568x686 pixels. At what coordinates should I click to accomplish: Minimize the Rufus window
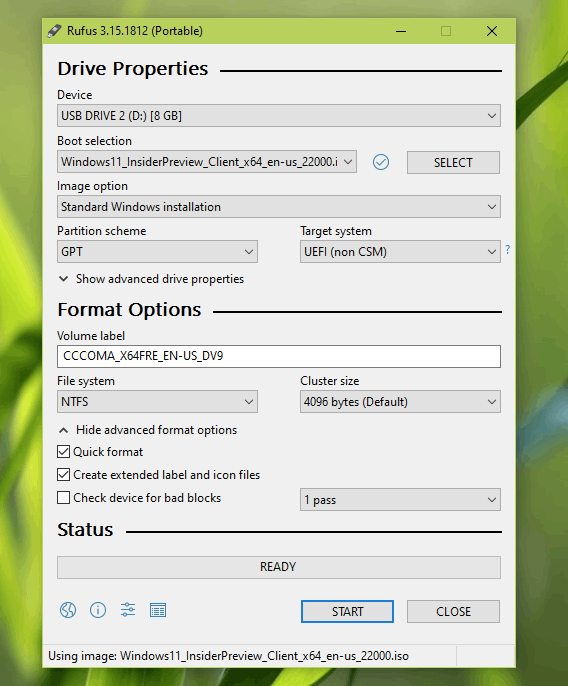pyautogui.click(x=401, y=31)
